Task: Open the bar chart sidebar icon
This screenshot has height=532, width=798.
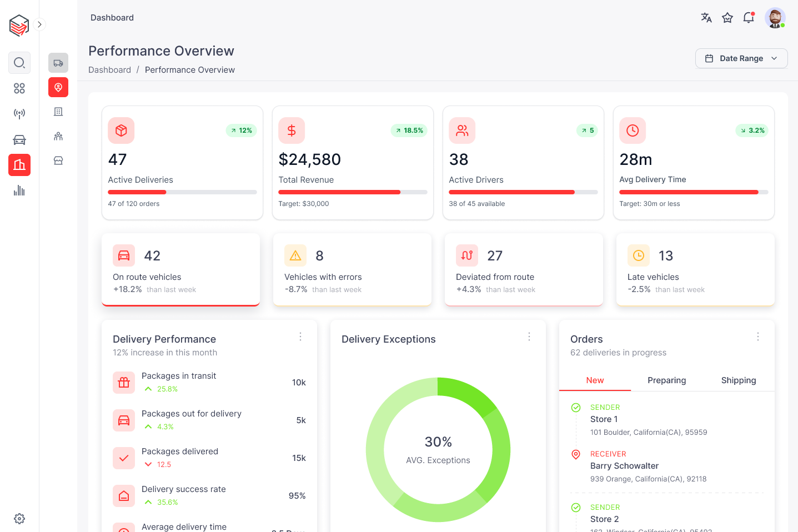Action: [x=19, y=190]
